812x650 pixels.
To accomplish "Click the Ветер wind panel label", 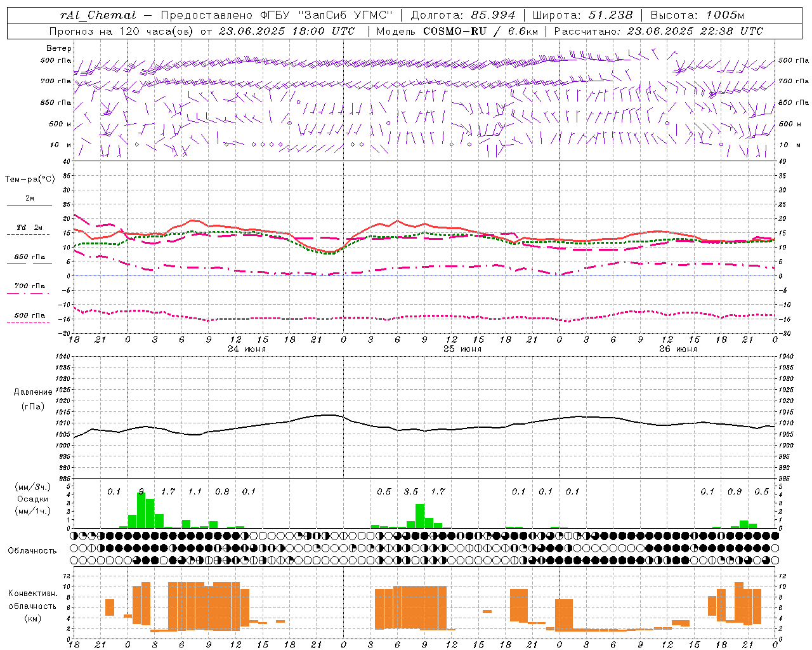I will (x=59, y=48).
